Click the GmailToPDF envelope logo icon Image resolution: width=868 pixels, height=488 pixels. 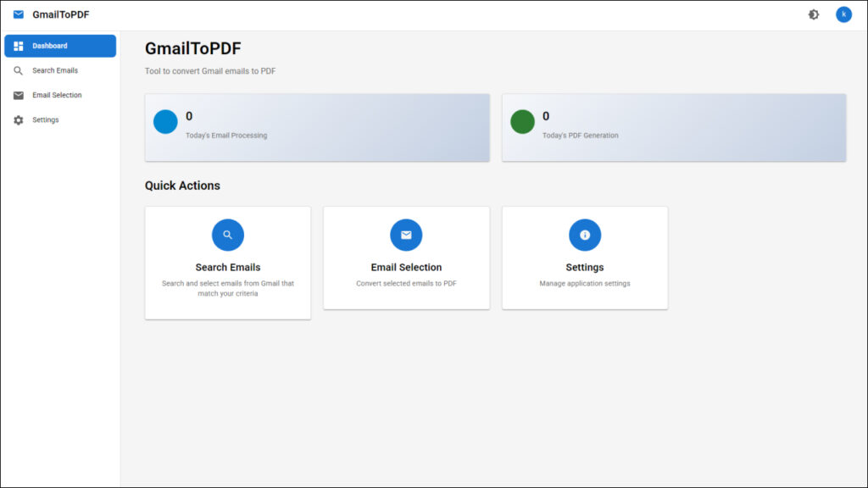[x=19, y=14]
